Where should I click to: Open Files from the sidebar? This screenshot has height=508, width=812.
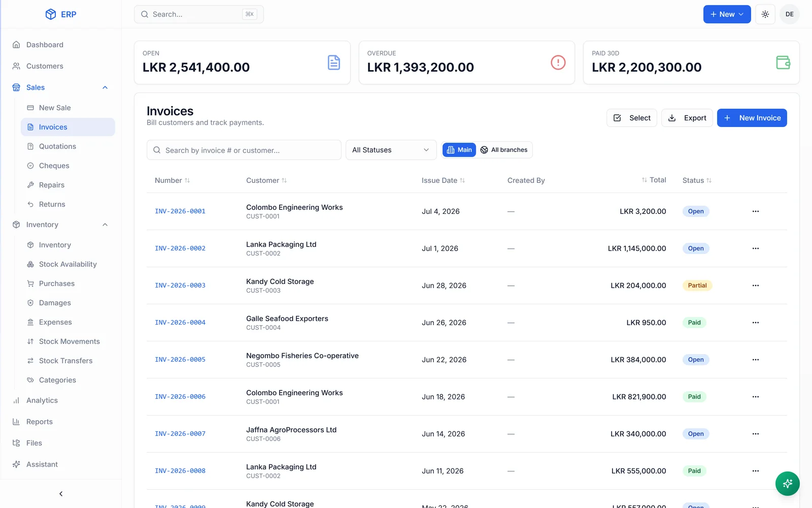pos(61,443)
